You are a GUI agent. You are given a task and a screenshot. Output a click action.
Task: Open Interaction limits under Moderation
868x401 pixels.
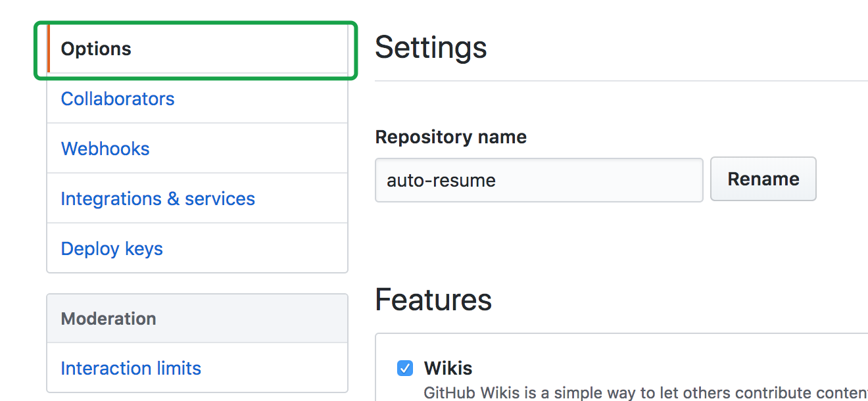point(131,369)
